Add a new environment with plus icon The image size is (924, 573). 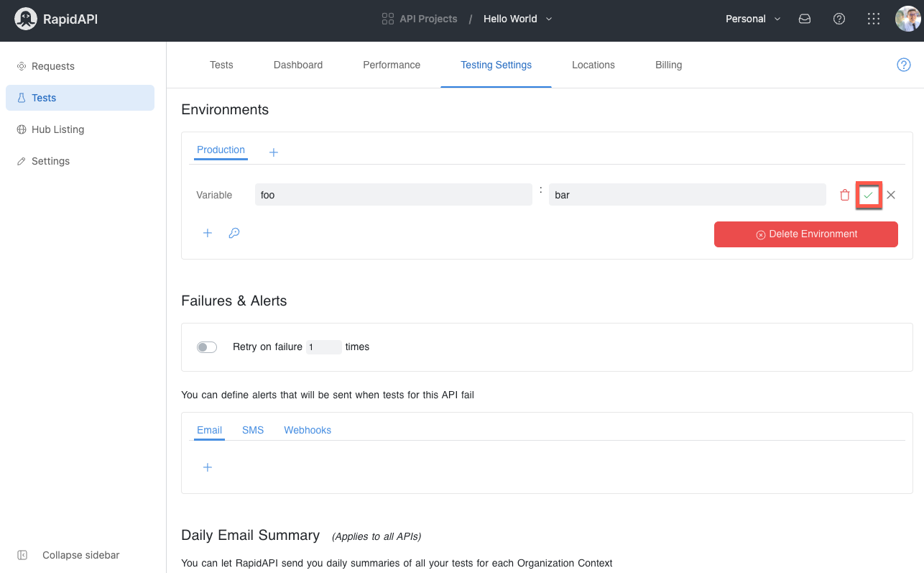click(274, 152)
